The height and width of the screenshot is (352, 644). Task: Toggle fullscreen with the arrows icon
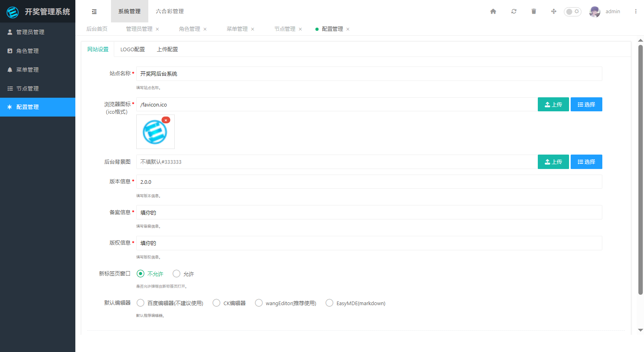(x=554, y=11)
